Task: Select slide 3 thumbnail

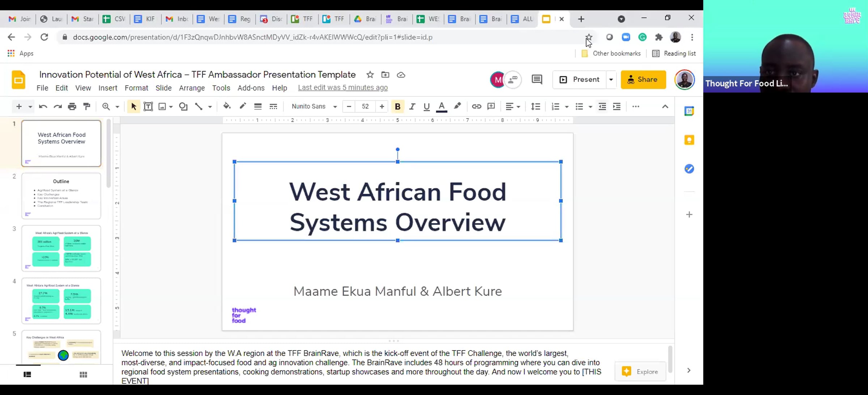Action: 61,248
